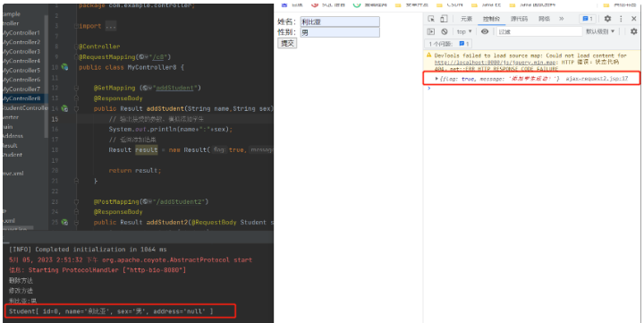Select MyController5 in project tree

[x=21, y=71]
